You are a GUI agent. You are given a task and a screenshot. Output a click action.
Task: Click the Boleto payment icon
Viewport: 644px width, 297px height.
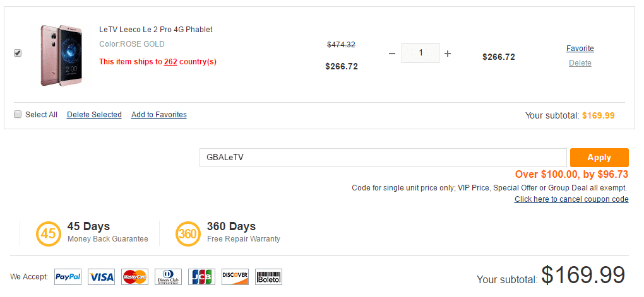tap(268, 276)
